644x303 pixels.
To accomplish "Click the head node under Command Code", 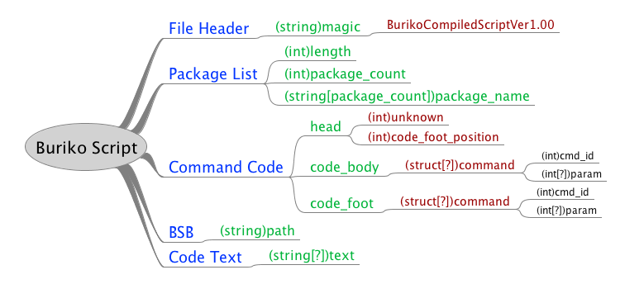I will point(326,126).
